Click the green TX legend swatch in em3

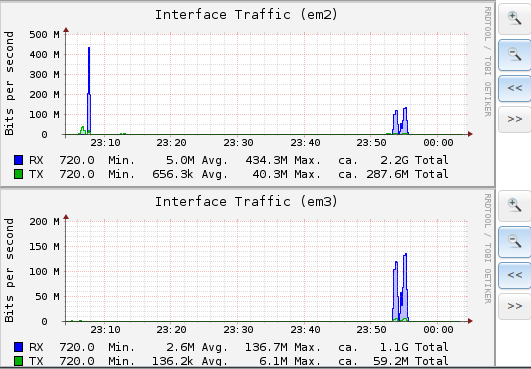pyautogui.click(x=19, y=361)
